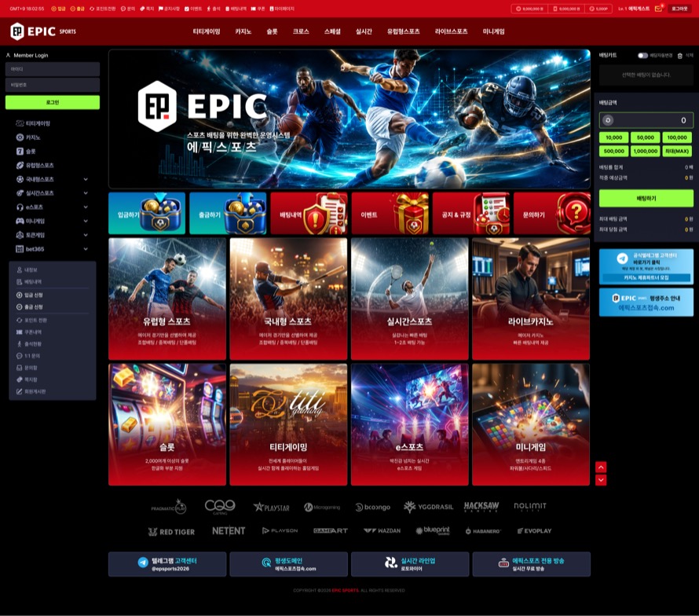Viewport: 699px width, 616px height.
Task: Open 내정보 in the sidebar user panel
Action: tap(27, 269)
